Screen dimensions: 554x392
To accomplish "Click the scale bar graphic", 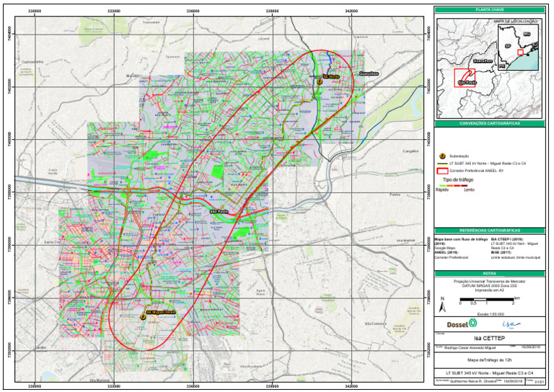I will point(487,300).
